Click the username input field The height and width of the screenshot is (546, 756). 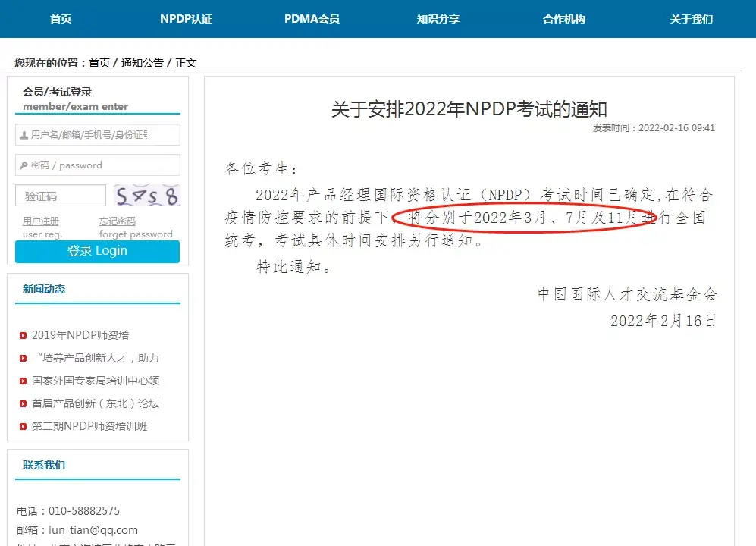pyautogui.click(x=97, y=134)
